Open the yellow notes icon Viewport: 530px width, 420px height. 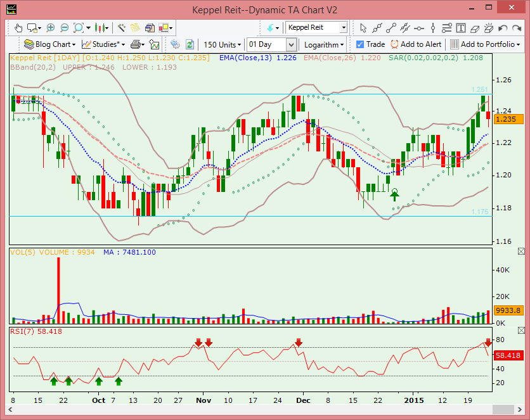coord(135,28)
